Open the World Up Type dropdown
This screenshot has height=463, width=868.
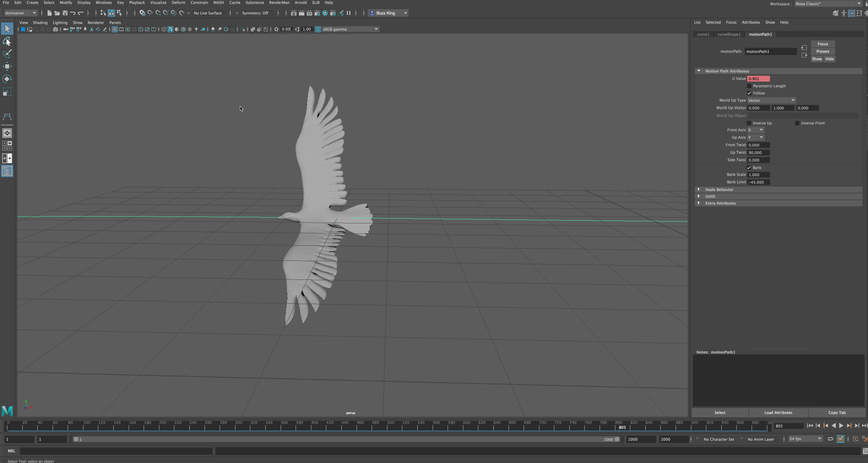click(771, 100)
